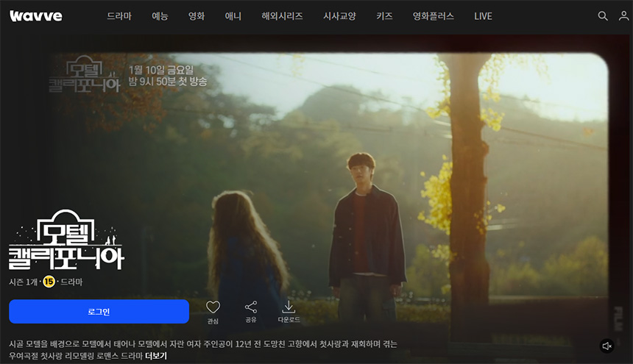Select the 영화플러스 menu item

[434, 16]
